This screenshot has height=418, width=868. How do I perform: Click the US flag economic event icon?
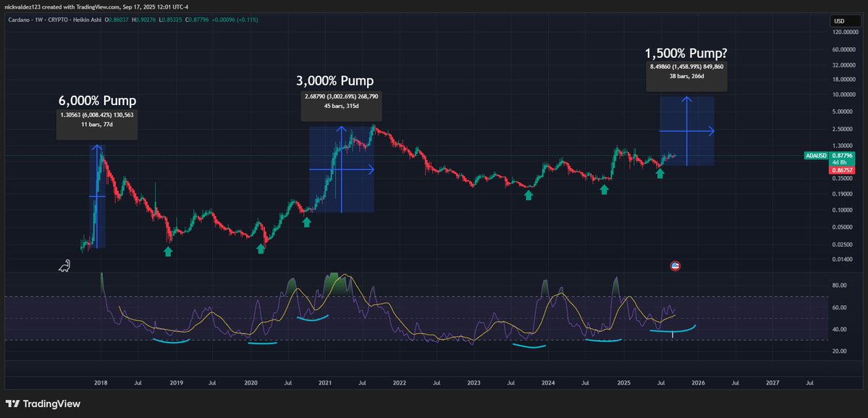click(675, 266)
